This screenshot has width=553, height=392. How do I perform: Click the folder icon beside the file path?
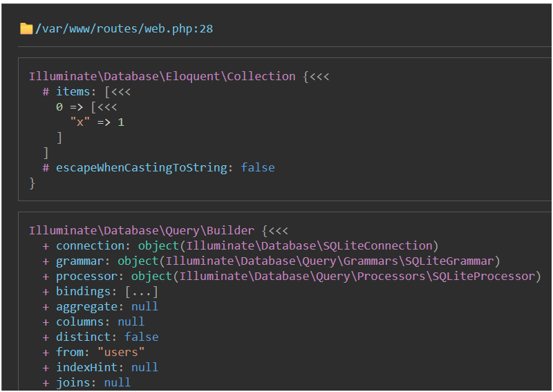coord(26,29)
